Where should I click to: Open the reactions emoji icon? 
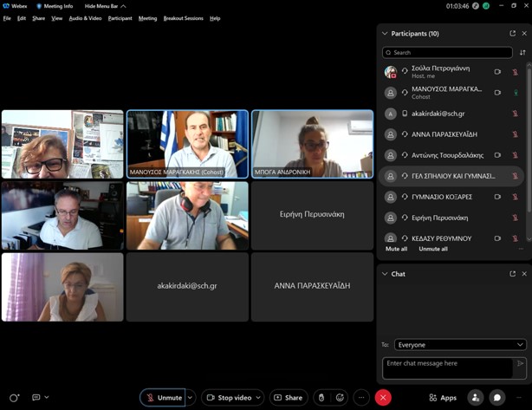coord(340,397)
